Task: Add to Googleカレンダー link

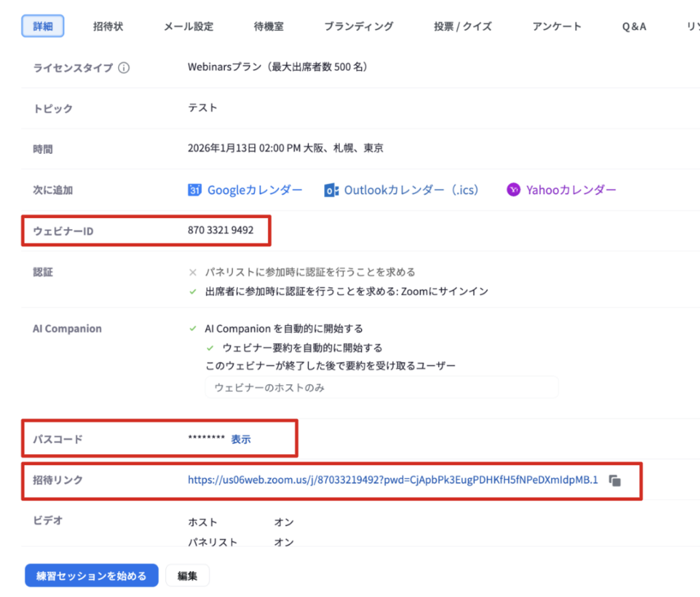Action: (x=254, y=190)
